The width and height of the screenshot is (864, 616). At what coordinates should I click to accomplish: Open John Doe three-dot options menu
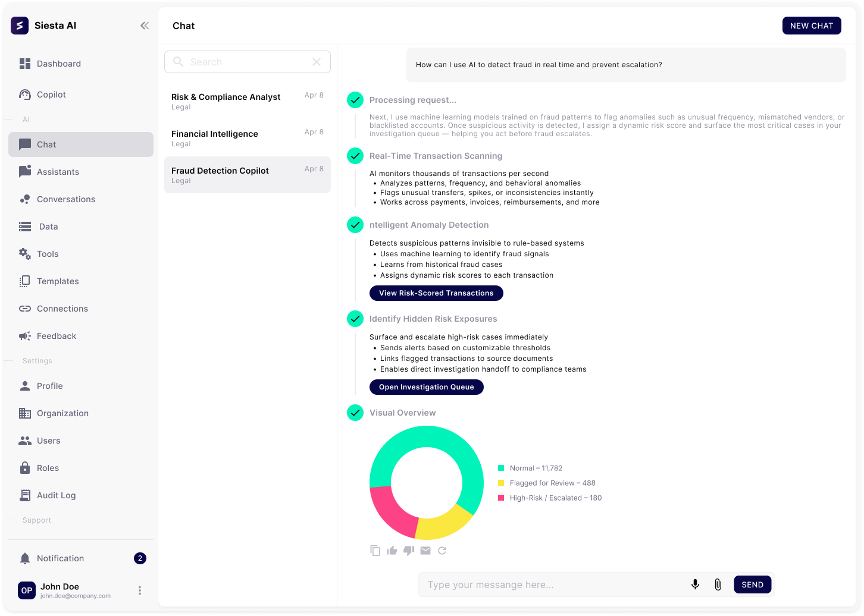point(140,590)
